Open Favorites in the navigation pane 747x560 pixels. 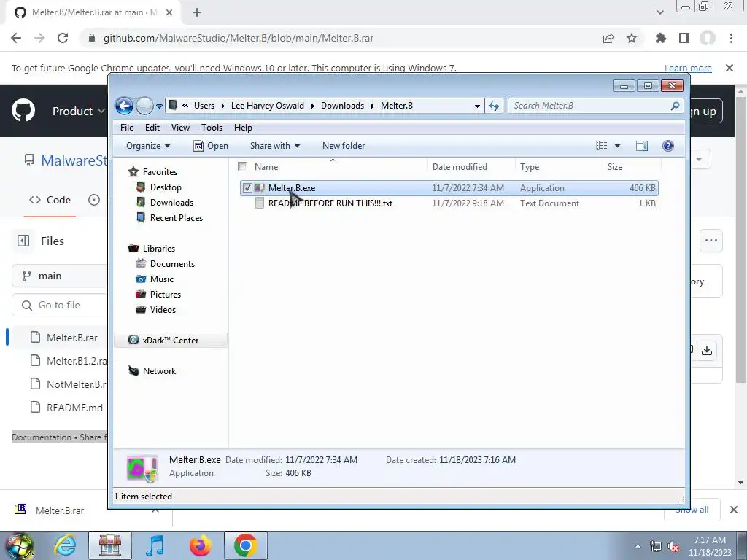pyautogui.click(x=160, y=172)
